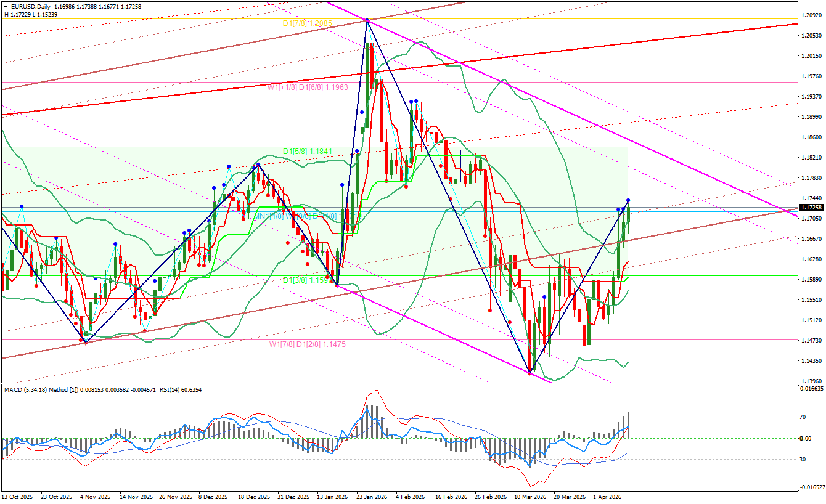Click the 1.17830 price axis label
This screenshot has width=826, height=504.
coord(811,177)
